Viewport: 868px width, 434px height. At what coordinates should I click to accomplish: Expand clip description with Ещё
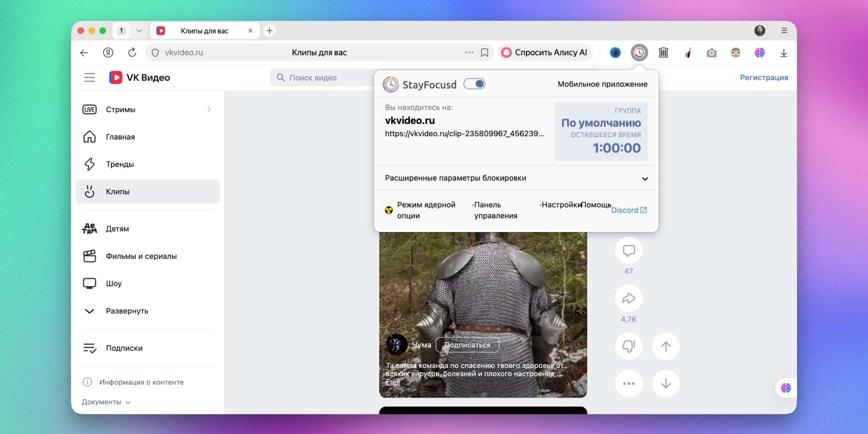[x=393, y=382]
